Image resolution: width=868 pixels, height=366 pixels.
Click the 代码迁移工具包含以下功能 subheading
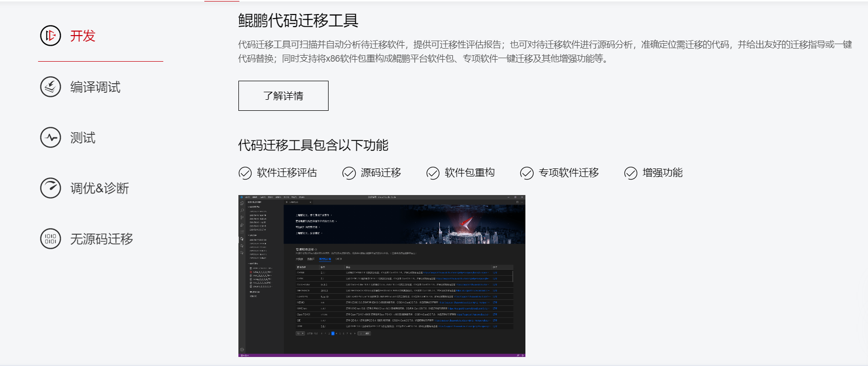pos(314,145)
